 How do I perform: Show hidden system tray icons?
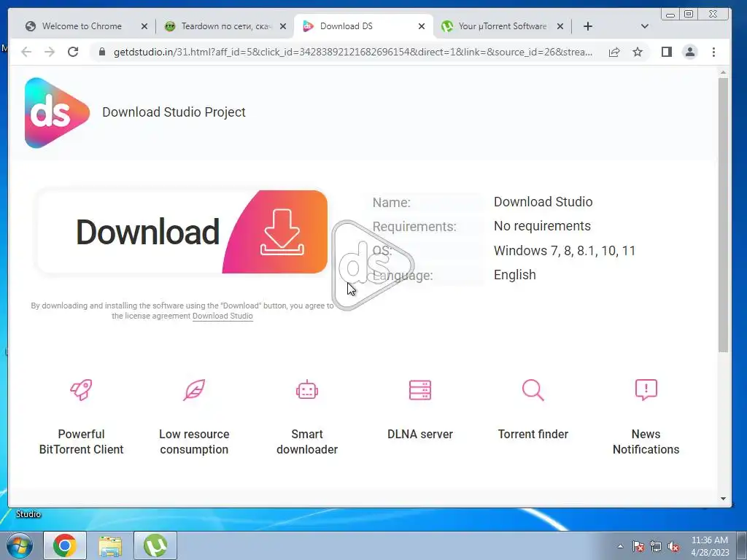click(620, 546)
